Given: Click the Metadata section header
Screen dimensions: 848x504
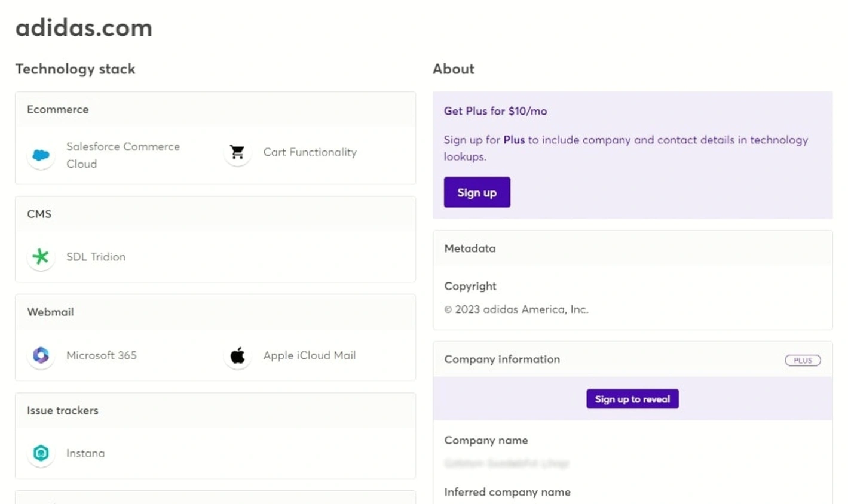Looking at the screenshot, I should coord(470,248).
